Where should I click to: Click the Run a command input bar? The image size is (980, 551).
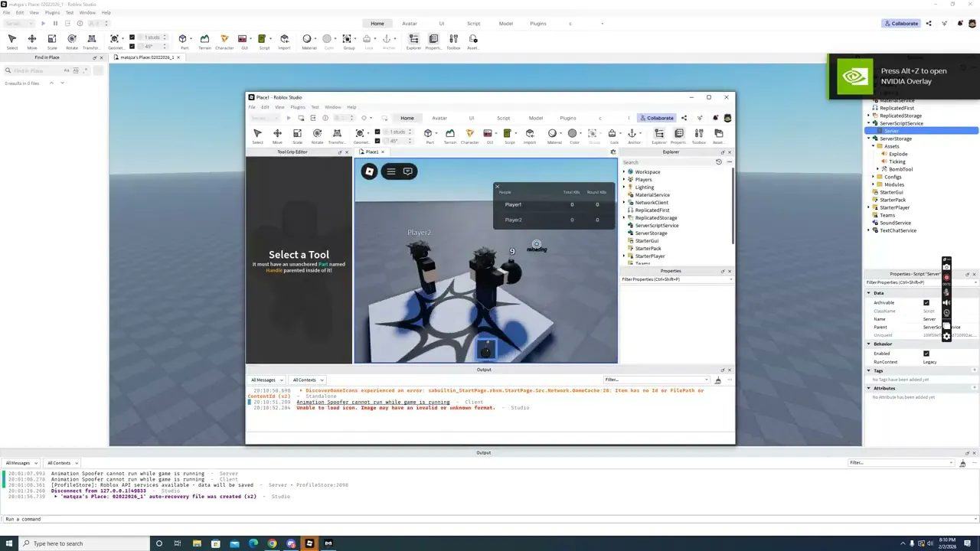(490, 519)
